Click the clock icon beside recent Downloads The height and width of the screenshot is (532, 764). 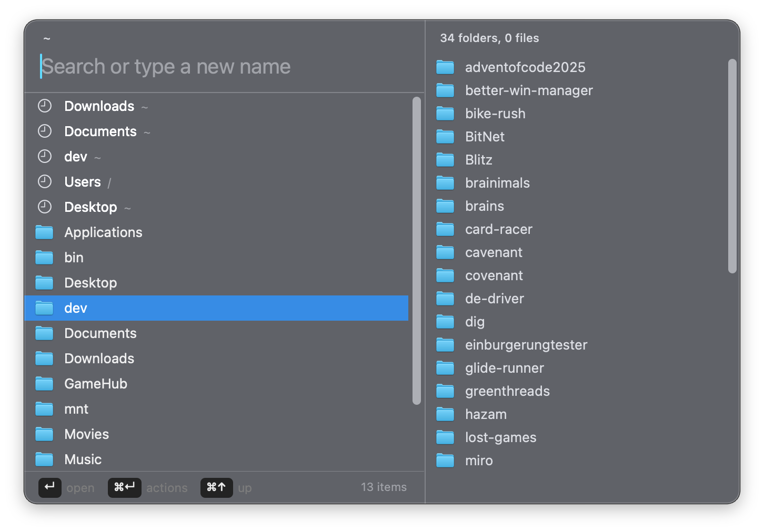pos(45,106)
